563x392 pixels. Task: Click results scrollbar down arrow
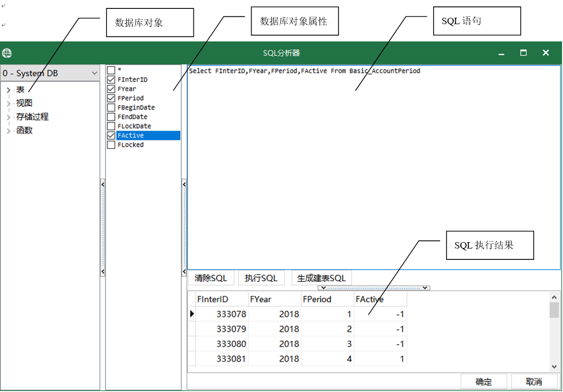554,366
